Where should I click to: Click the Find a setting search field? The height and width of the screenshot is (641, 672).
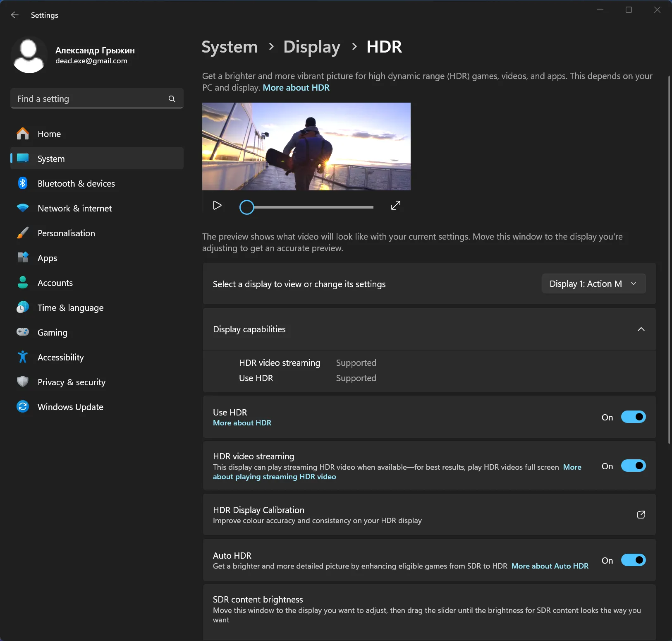point(89,99)
